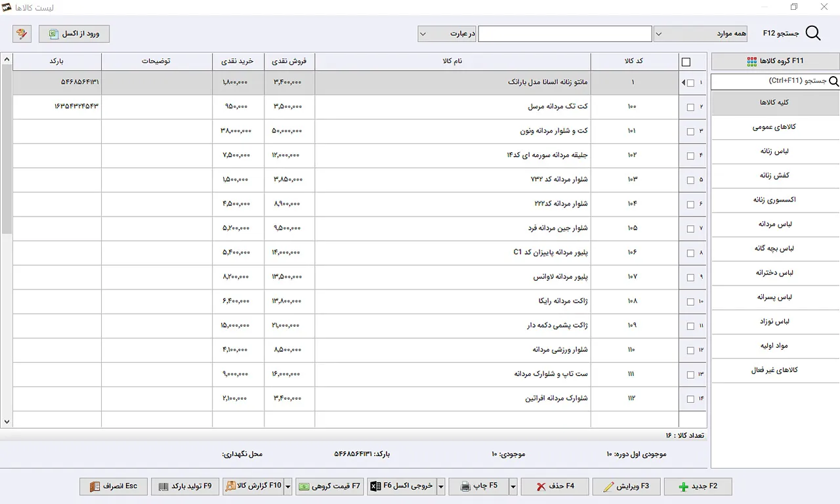840x504 pixels.
Task: Select row ست تاپ و شلوارک مردانه
Action: [x=360, y=375]
